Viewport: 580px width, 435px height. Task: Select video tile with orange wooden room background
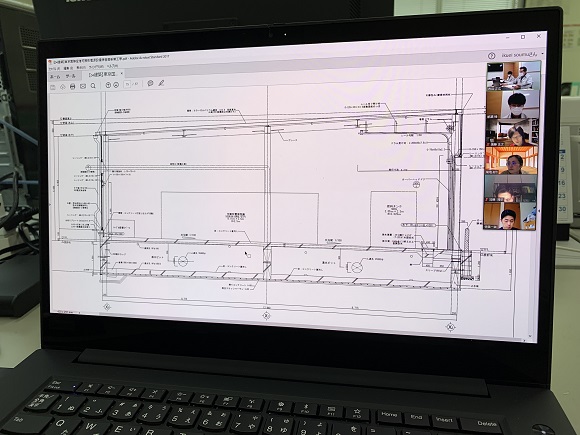[511, 160]
